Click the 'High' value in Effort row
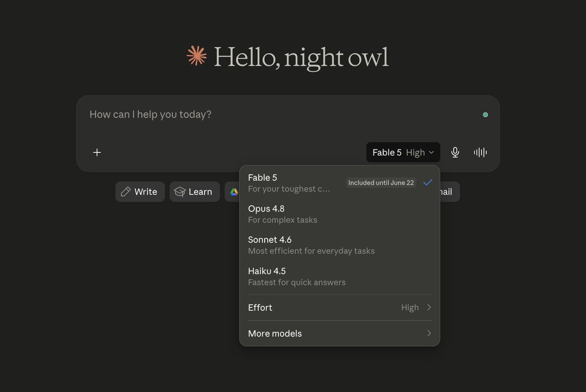The width and height of the screenshot is (586, 392). (x=410, y=308)
